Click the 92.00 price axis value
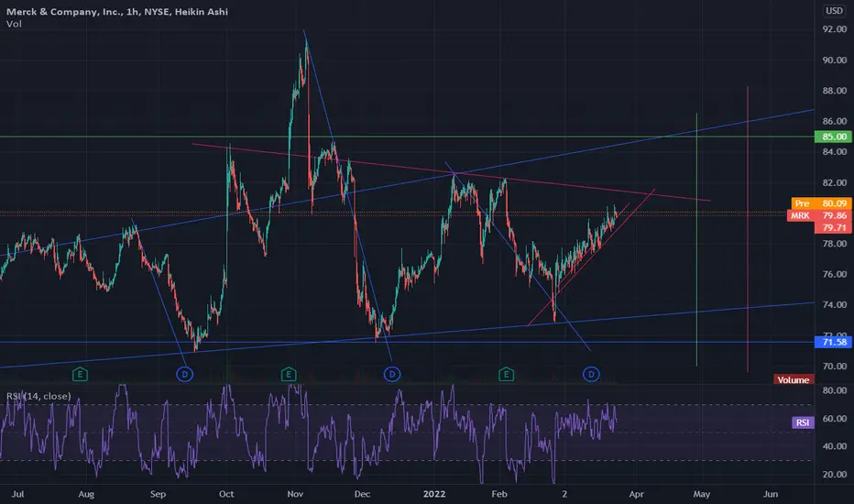 835,29
